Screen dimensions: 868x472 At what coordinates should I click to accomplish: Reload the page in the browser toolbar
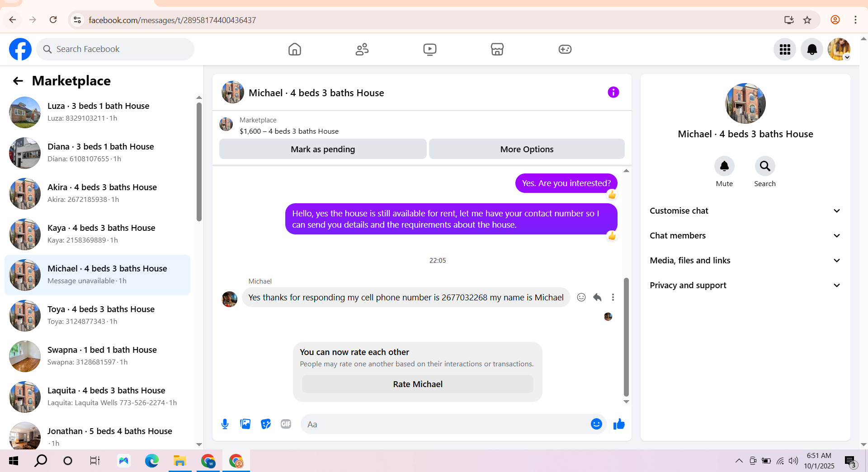pos(53,20)
